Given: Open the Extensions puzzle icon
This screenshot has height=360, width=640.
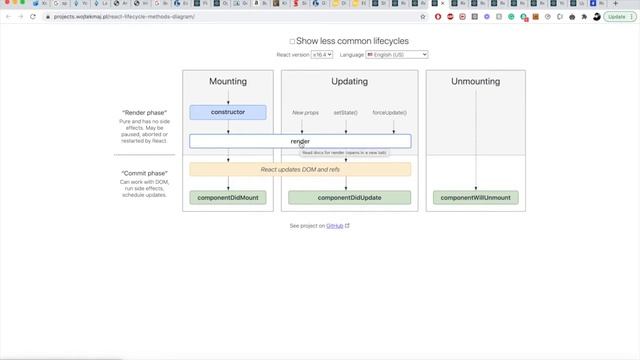Looking at the screenshot, I should pyautogui.click(x=584, y=17).
